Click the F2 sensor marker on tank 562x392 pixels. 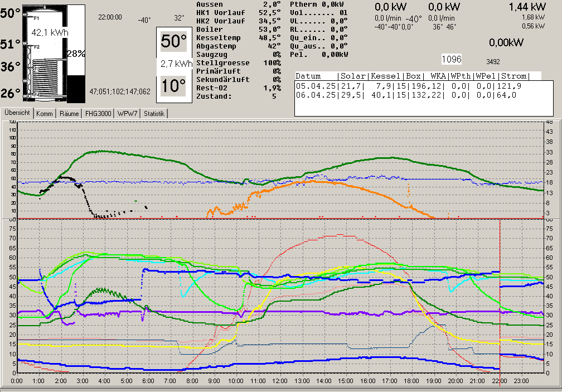click(x=36, y=47)
